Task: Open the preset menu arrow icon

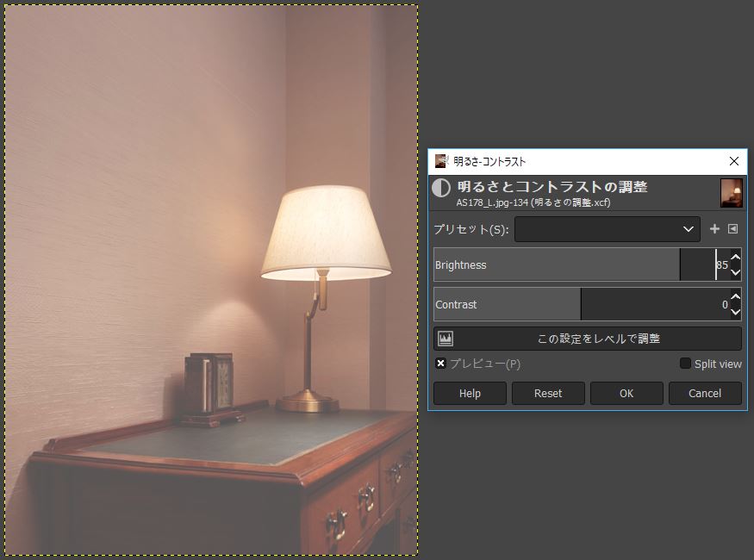Action: 732,229
